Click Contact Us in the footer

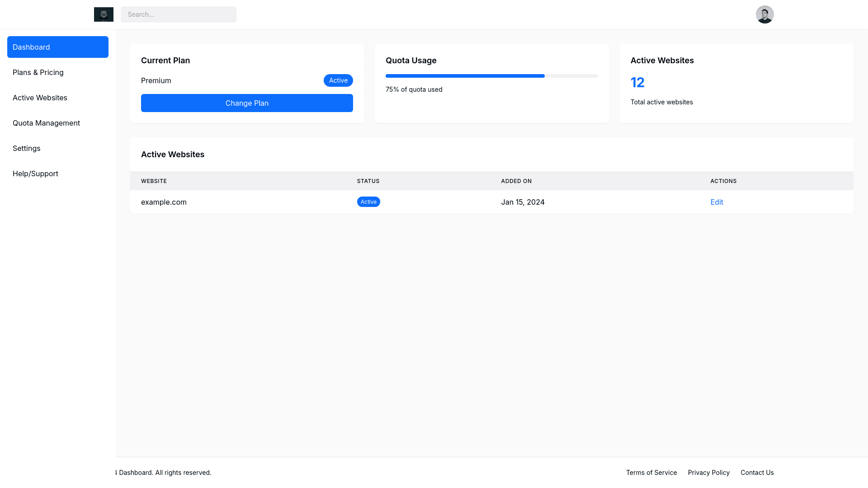(757, 473)
